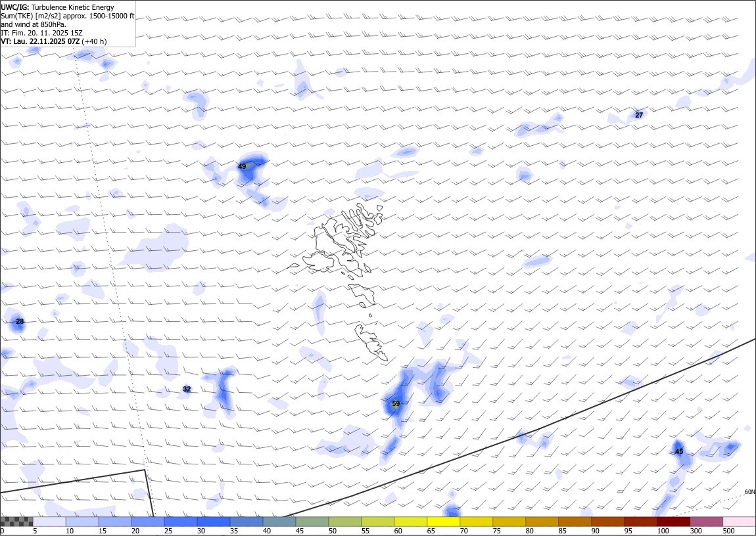Image resolution: width=756 pixels, height=536 pixels.
Task: Click the legend tick label 0
Action: (x=3, y=531)
